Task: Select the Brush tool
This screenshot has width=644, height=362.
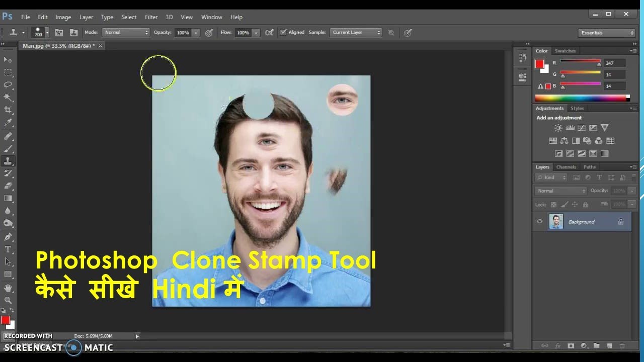Action: (x=8, y=149)
